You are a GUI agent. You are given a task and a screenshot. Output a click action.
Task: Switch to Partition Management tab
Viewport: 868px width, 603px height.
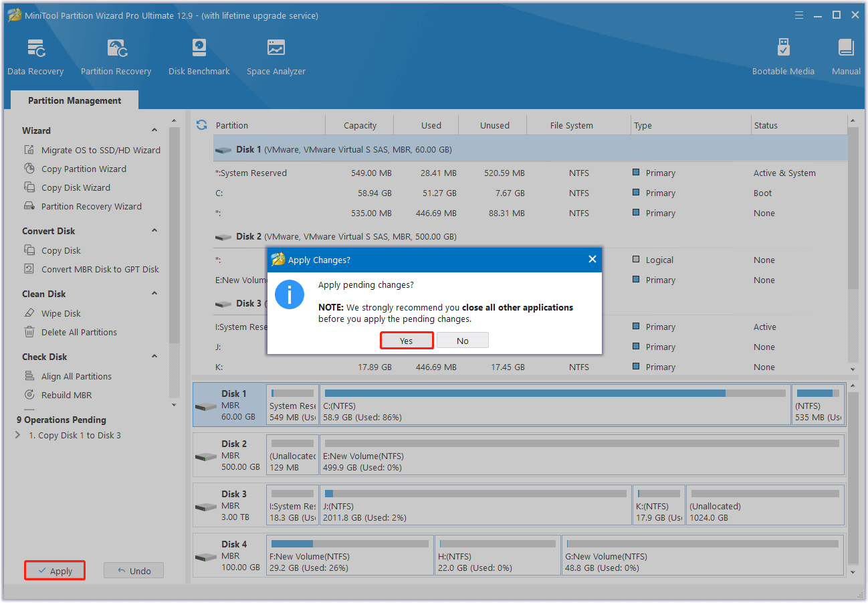point(75,100)
